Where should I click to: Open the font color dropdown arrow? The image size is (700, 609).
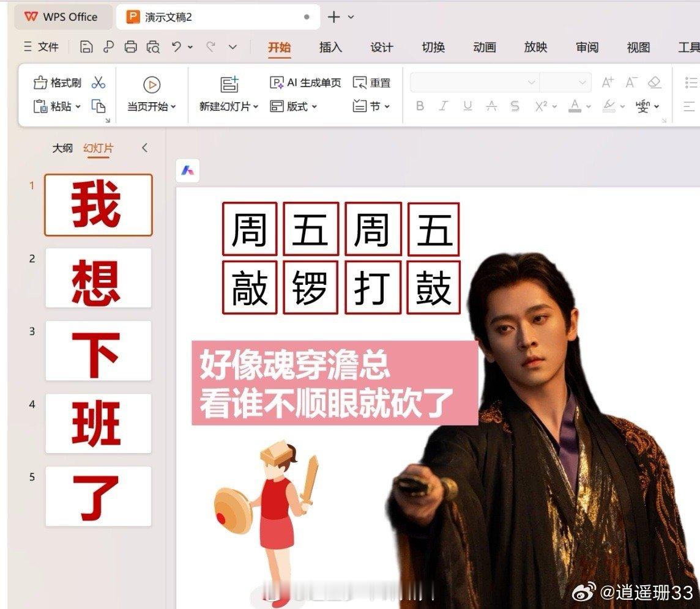589,106
